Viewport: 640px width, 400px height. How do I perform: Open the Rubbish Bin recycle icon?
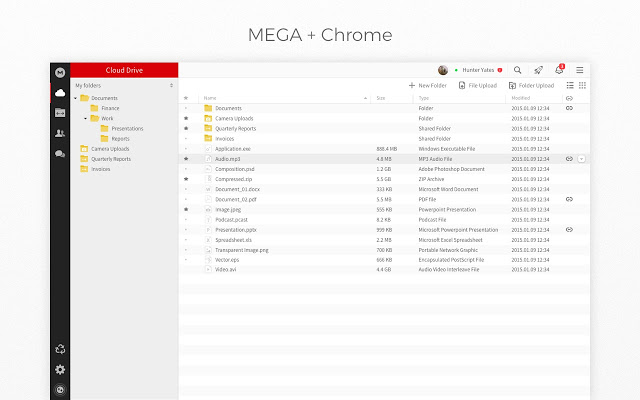click(60, 349)
